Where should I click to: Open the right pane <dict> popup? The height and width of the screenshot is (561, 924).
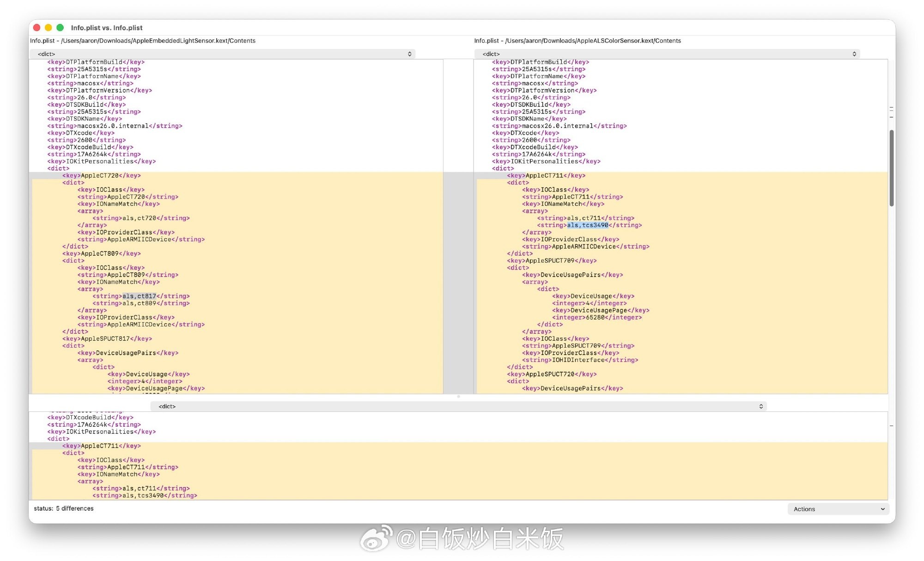click(x=667, y=54)
